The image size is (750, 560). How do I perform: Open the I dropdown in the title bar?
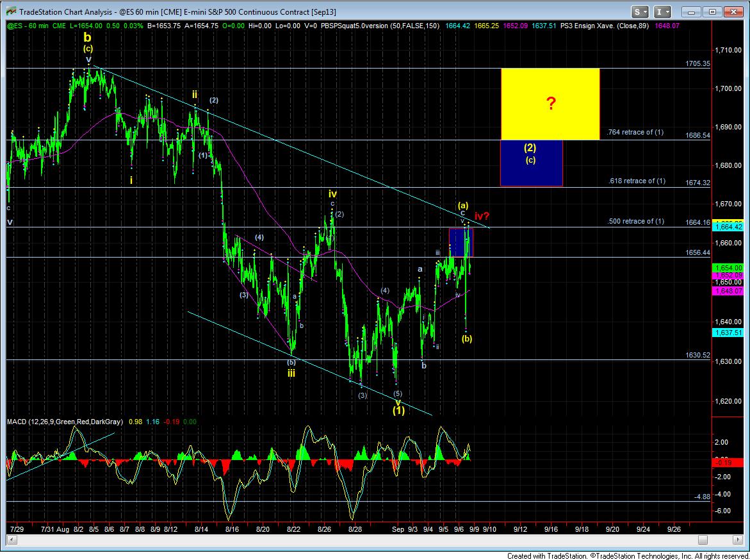click(x=662, y=12)
